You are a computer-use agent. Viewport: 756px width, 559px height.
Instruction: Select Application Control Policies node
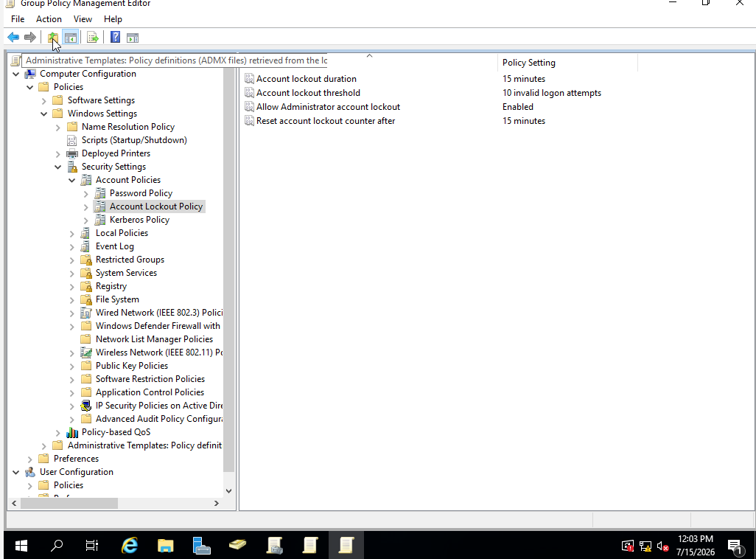pyautogui.click(x=150, y=392)
